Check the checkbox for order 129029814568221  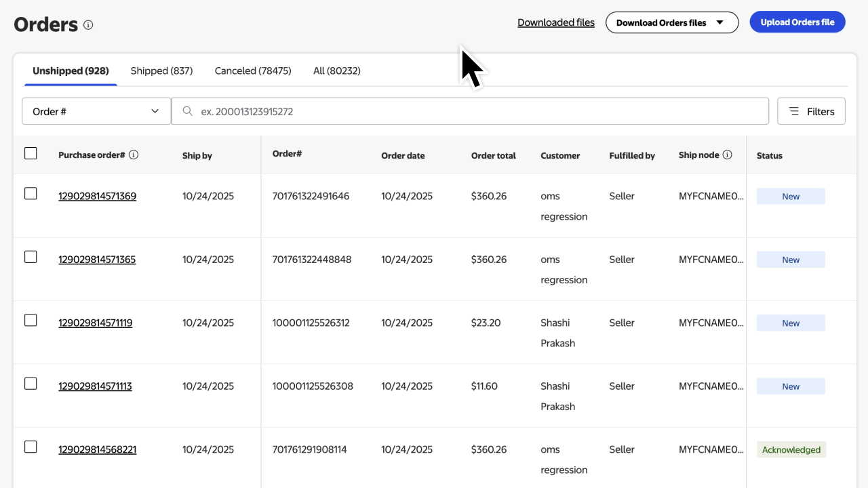31,447
